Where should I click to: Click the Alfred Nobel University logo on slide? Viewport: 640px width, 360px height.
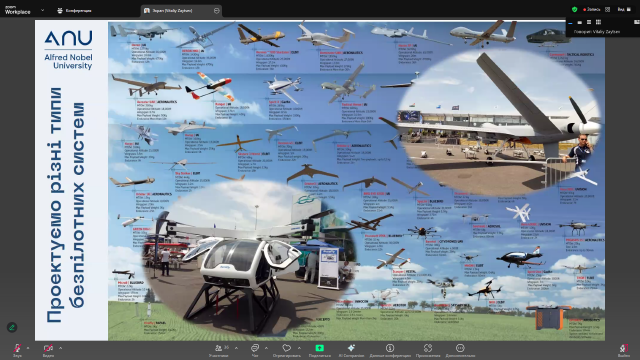(x=69, y=49)
